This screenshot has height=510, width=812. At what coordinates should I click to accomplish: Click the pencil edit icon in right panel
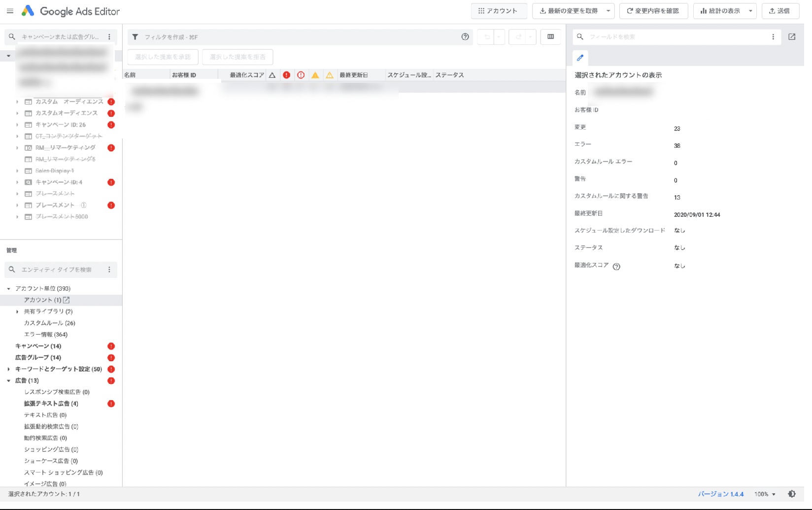coord(580,58)
